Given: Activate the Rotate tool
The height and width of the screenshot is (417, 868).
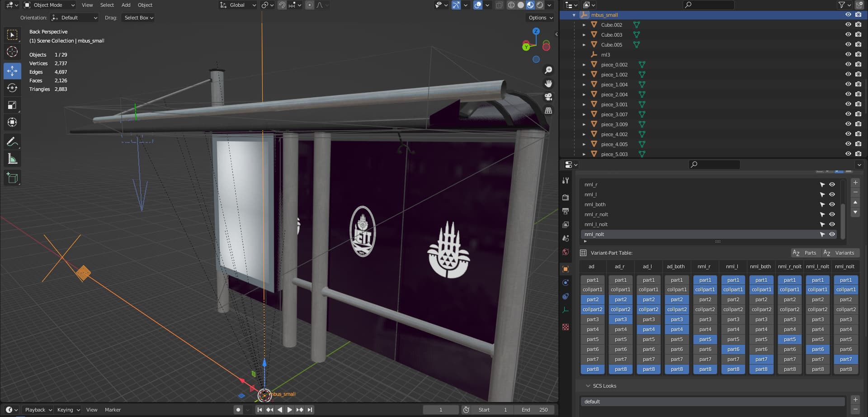Looking at the screenshot, I should tap(12, 88).
